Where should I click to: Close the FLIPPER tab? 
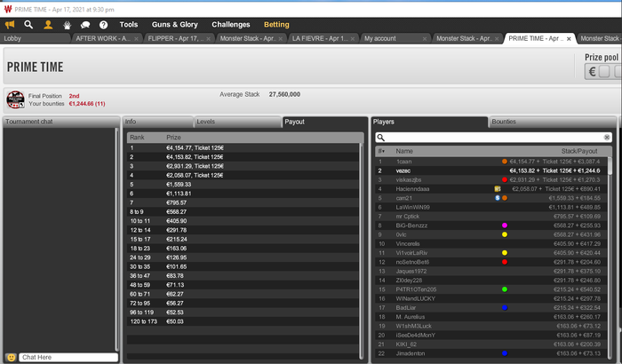coord(208,38)
